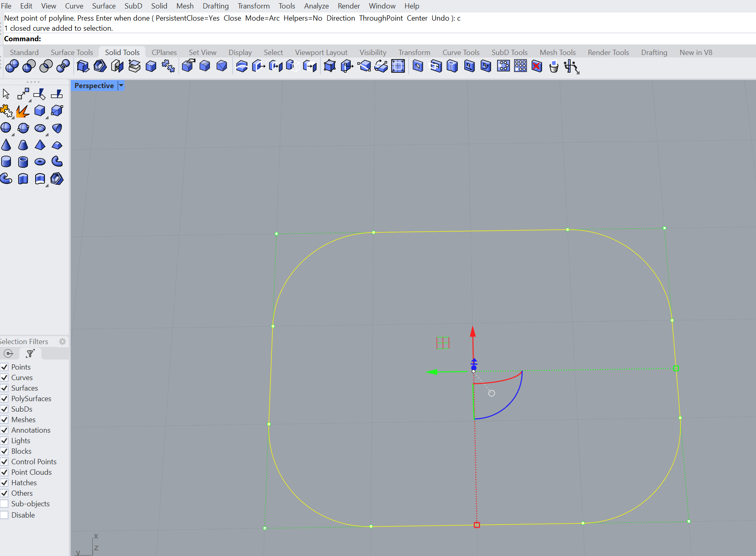Image resolution: width=756 pixels, height=556 pixels.
Task: Uncheck the Curves selection filter
Action: [x=4, y=378]
